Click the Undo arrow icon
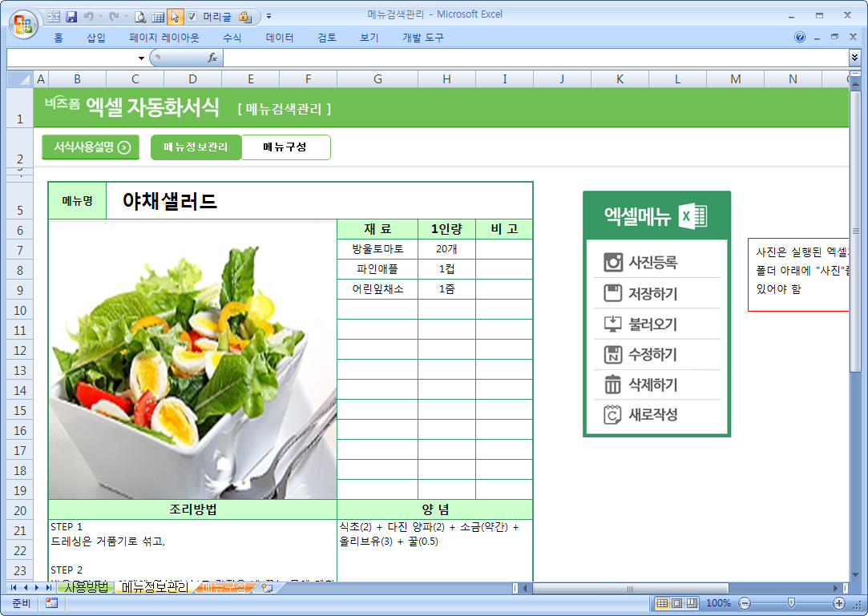This screenshot has width=868, height=616. (x=88, y=17)
